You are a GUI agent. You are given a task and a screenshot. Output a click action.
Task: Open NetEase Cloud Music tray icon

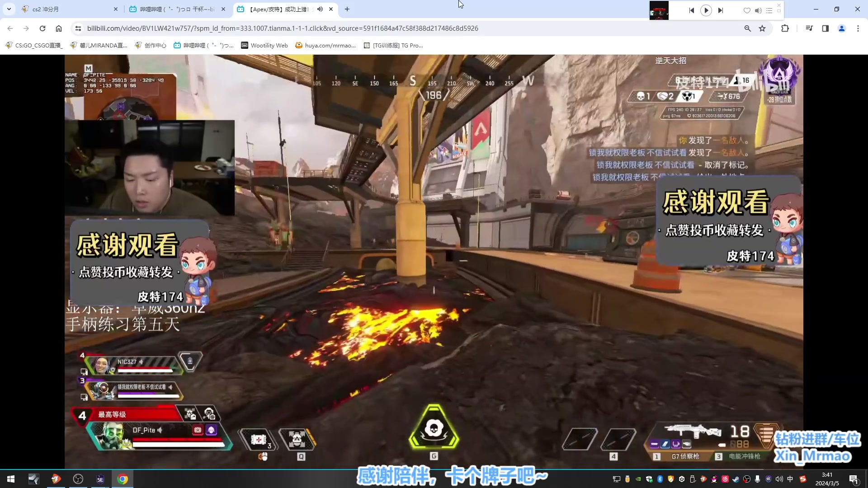click(x=725, y=479)
